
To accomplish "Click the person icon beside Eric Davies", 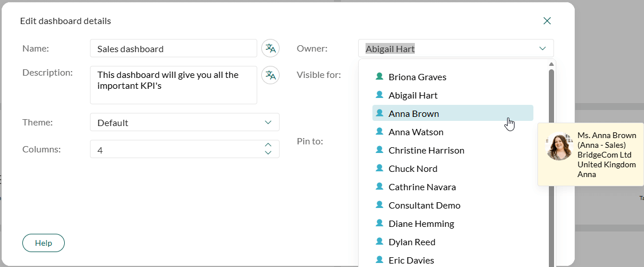I will [x=379, y=260].
